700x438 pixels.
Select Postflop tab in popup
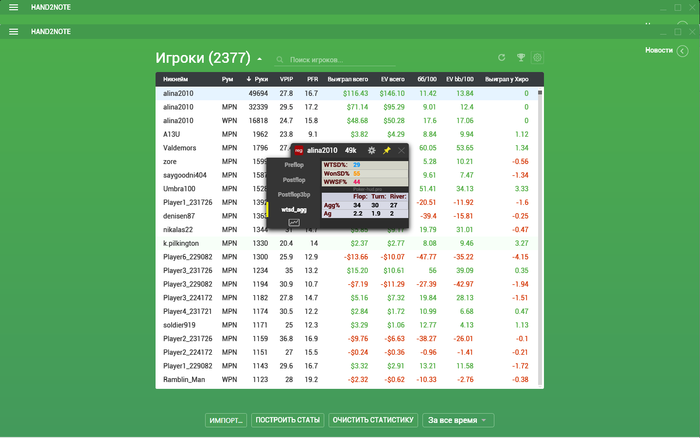click(294, 180)
